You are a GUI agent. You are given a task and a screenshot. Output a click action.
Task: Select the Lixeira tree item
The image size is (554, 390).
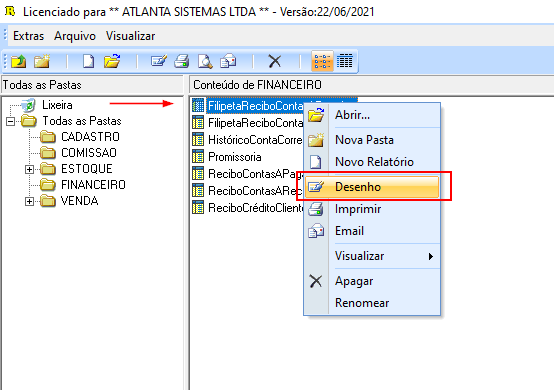tap(57, 105)
